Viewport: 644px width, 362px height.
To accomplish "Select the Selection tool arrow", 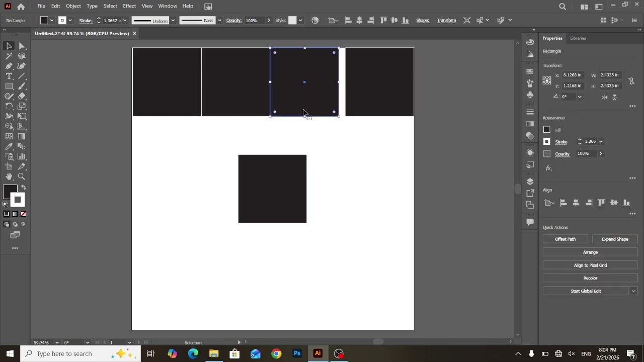I will point(9,46).
